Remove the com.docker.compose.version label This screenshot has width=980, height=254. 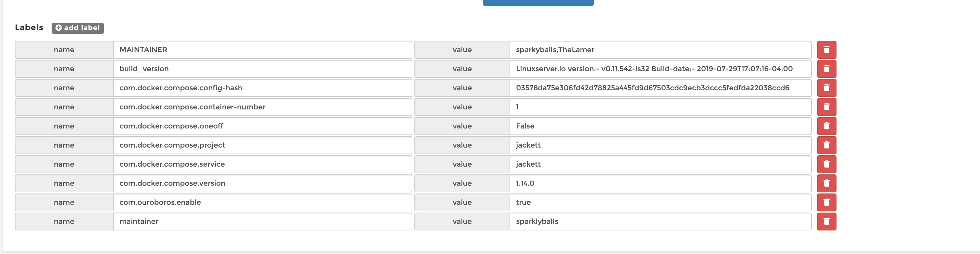tap(826, 183)
